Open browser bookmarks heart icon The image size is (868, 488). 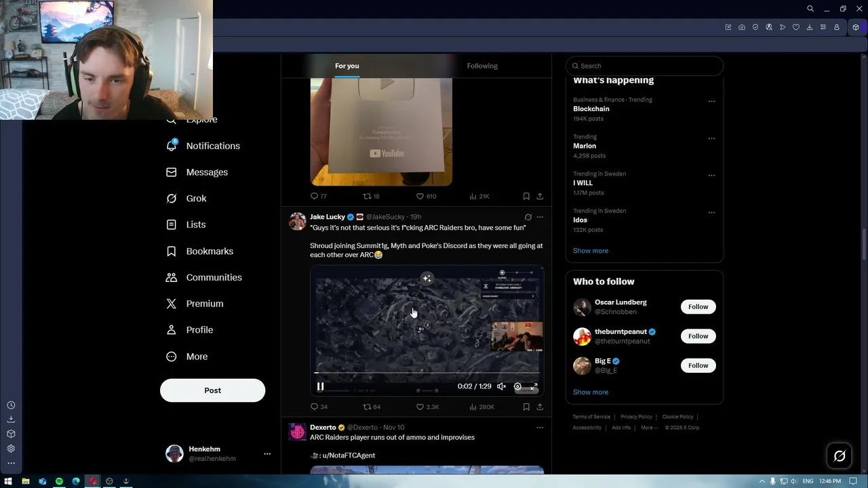tap(796, 27)
